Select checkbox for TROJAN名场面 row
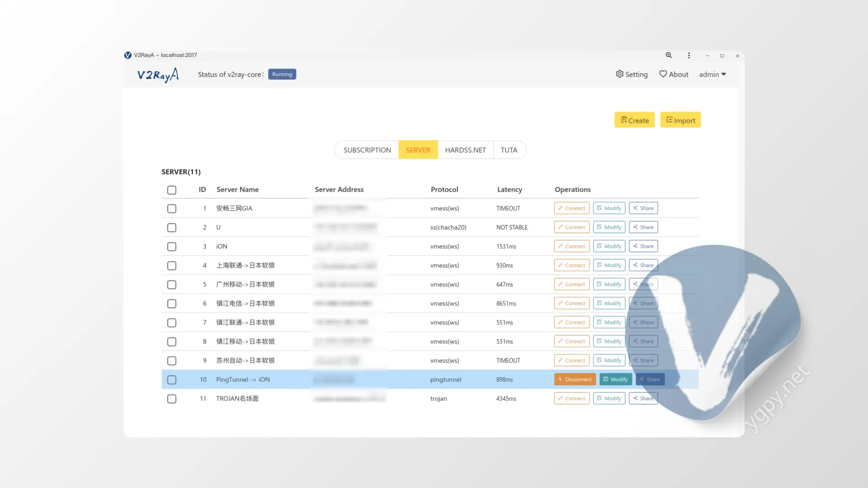 pyautogui.click(x=172, y=399)
